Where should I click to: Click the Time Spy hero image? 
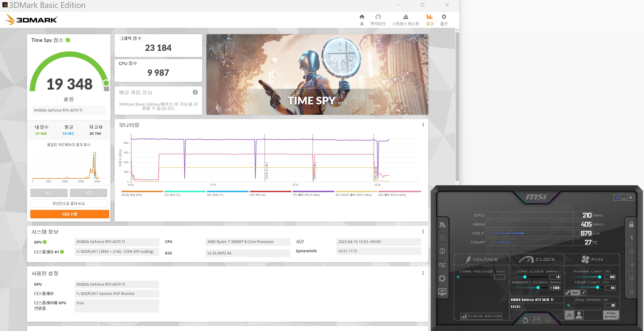tap(317, 74)
